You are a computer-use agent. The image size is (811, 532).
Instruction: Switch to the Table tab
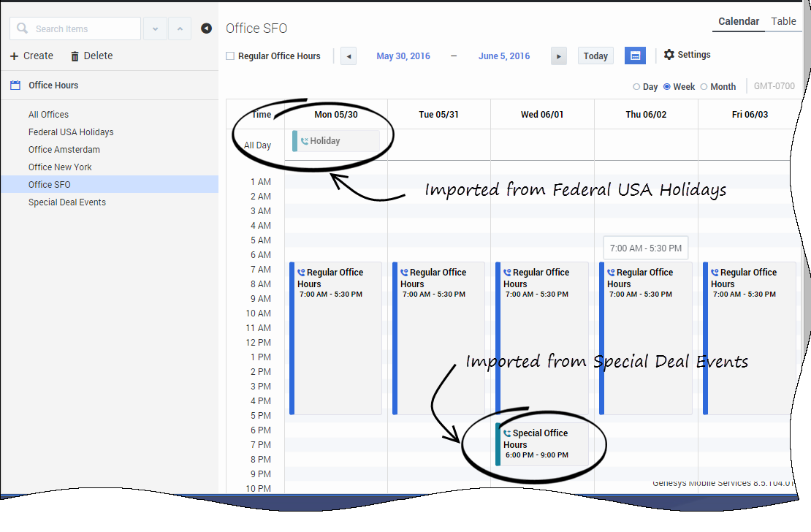coord(783,21)
